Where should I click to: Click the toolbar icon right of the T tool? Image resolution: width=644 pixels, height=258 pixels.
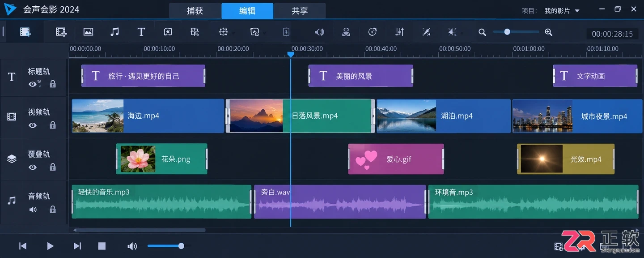[168, 32]
